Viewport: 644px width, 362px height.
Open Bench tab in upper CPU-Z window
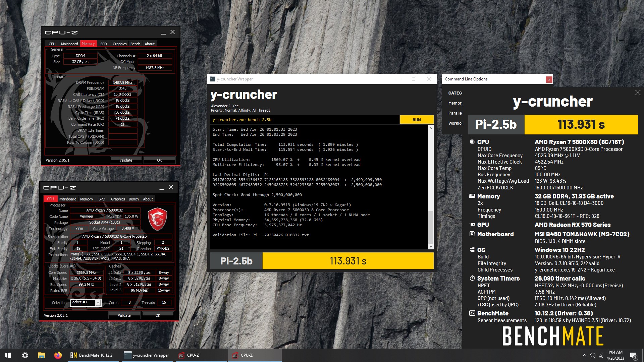(136, 44)
